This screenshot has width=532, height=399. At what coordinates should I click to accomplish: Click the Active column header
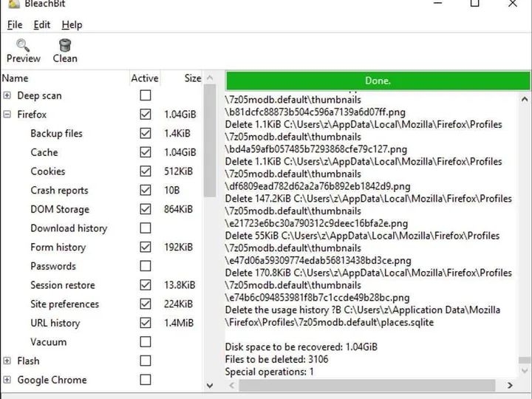[145, 78]
